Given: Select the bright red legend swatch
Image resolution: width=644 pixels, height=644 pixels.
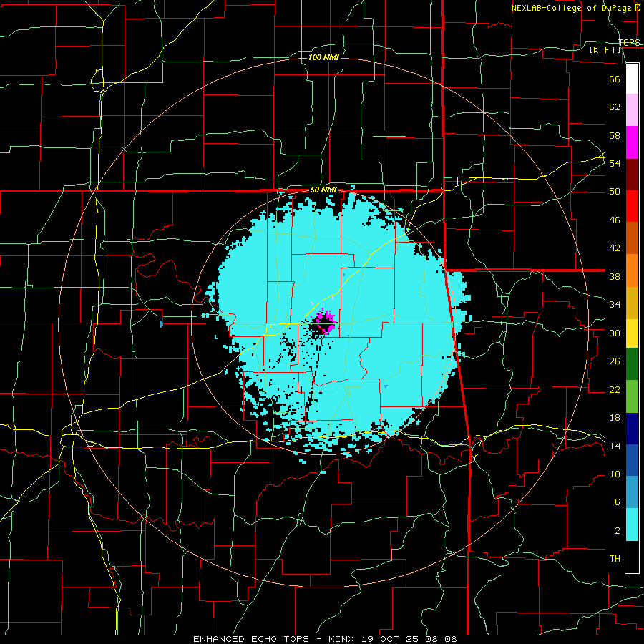Looking at the screenshot, I should click(x=632, y=206).
